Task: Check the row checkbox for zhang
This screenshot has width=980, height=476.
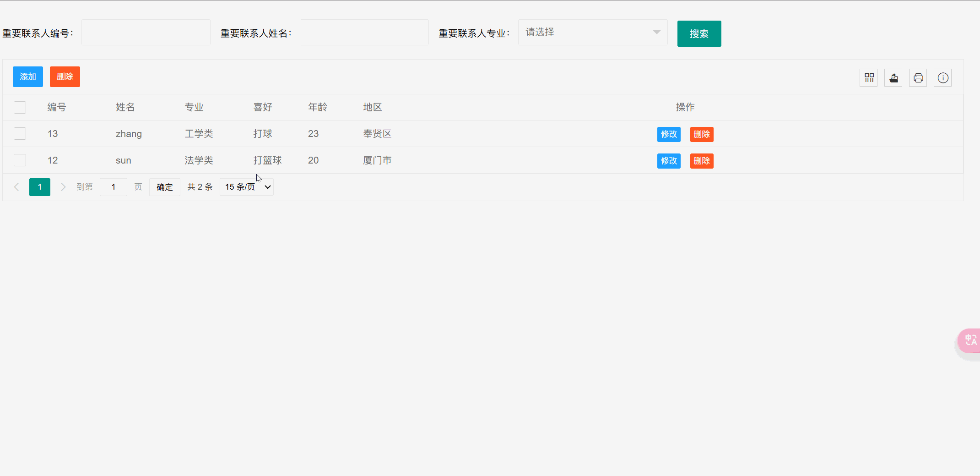Action: pos(20,133)
